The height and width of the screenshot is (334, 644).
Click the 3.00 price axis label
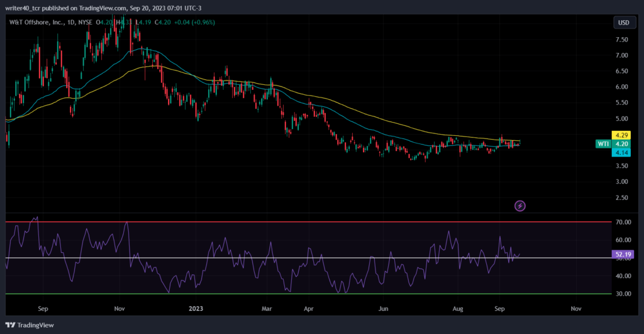click(x=622, y=181)
